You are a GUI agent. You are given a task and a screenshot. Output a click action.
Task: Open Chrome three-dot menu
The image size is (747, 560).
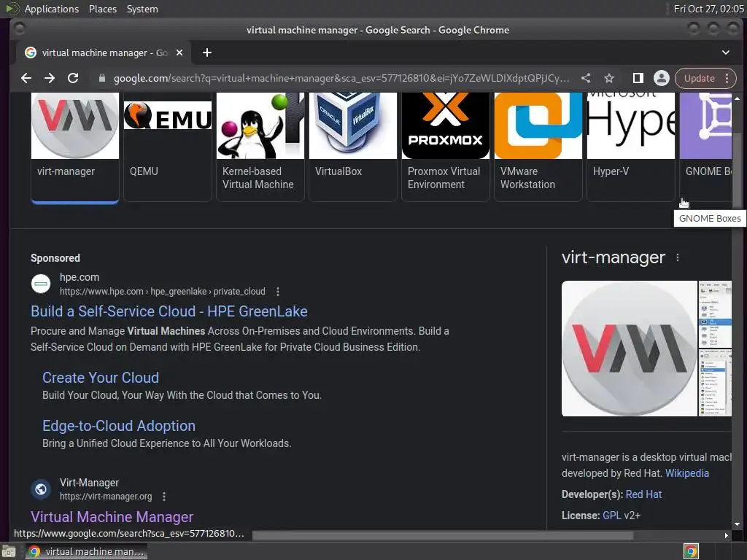[727, 78]
